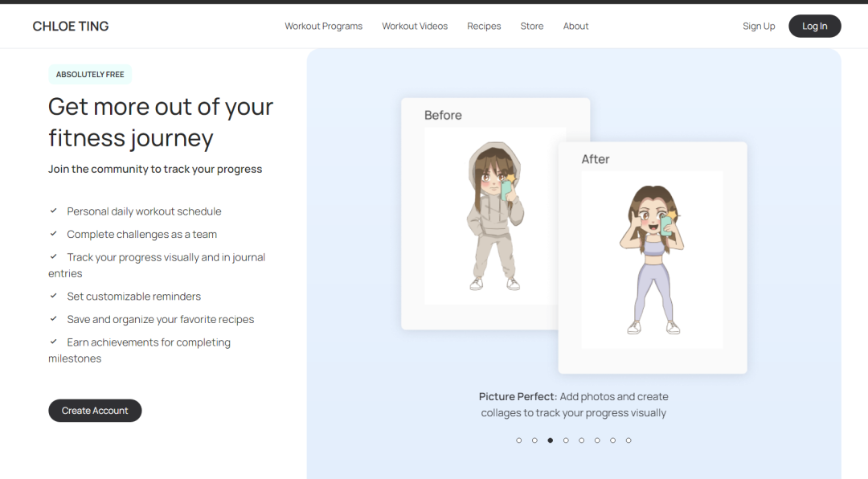Select the first carousel dot
Viewport: 868px width, 479px height.
point(518,440)
